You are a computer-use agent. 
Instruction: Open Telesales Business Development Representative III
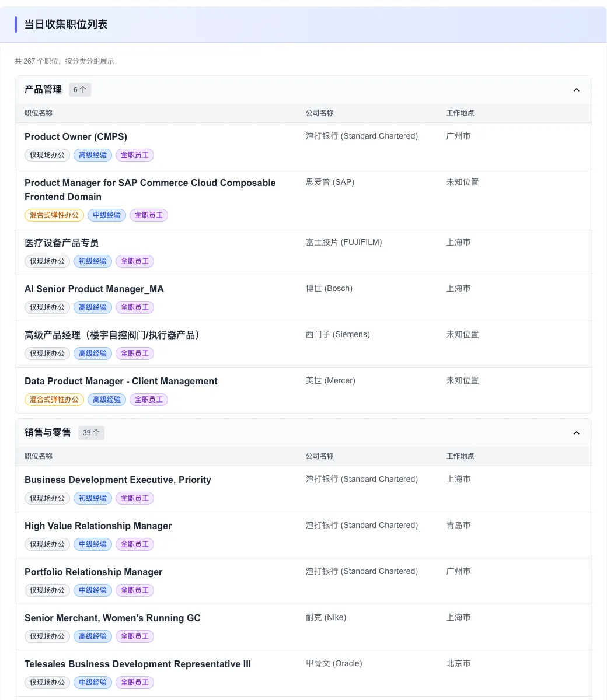coord(138,664)
